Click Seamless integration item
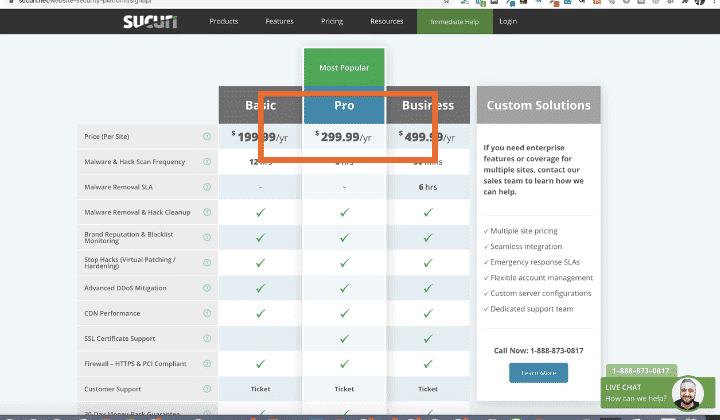The height and width of the screenshot is (420, 720). pos(526,246)
